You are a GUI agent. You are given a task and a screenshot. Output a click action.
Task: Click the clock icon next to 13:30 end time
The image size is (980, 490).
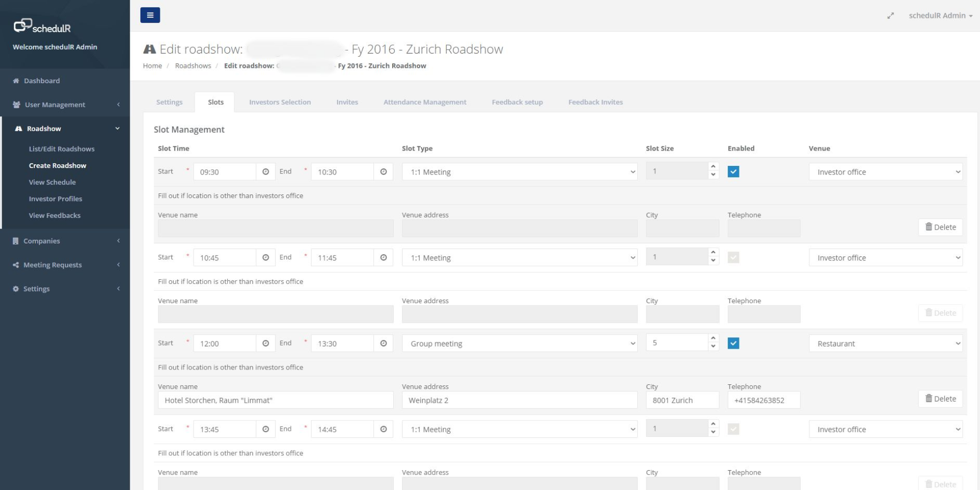click(x=384, y=344)
